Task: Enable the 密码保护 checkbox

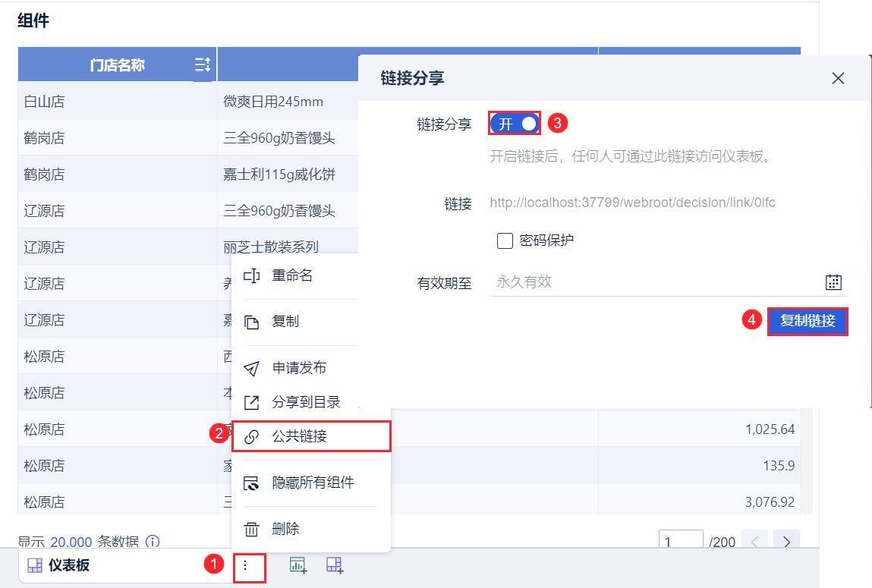Action: pyautogui.click(x=505, y=241)
